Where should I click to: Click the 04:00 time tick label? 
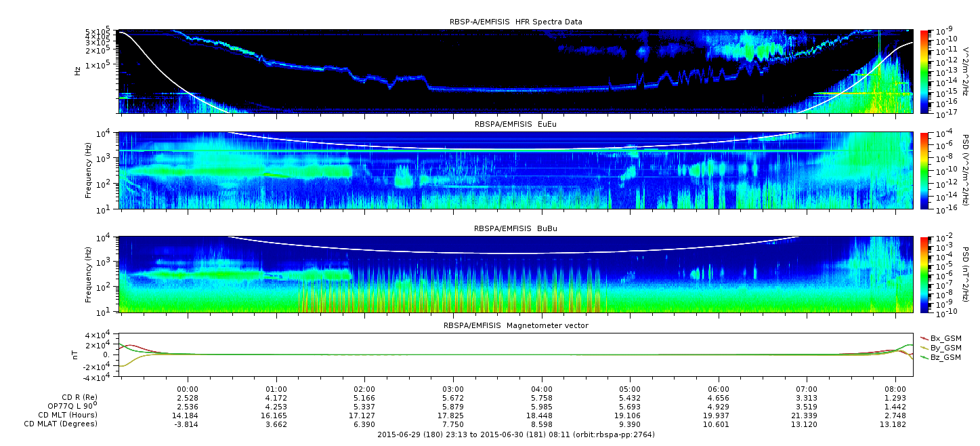(x=541, y=388)
